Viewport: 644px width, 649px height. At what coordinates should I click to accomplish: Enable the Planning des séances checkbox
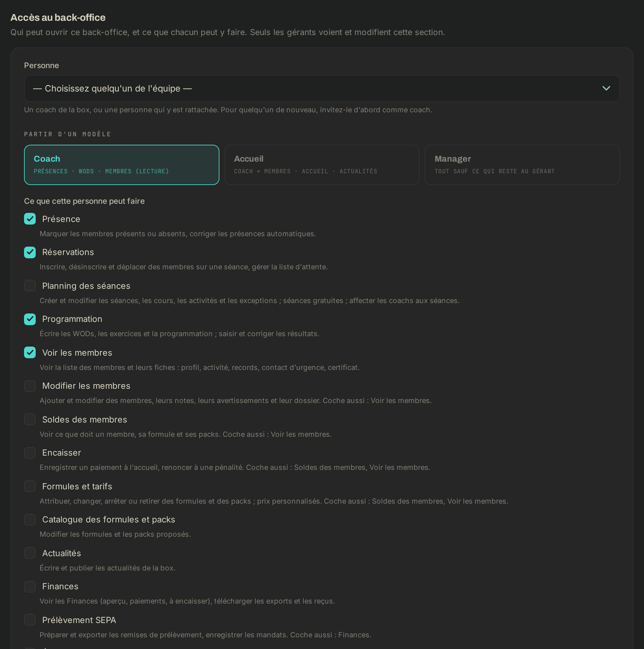pos(30,286)
